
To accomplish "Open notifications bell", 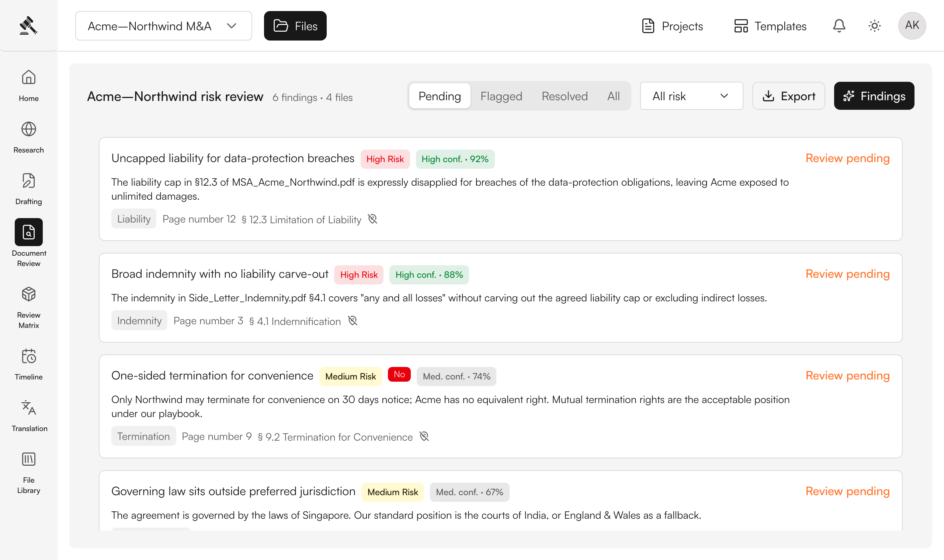I will point(839,26).
